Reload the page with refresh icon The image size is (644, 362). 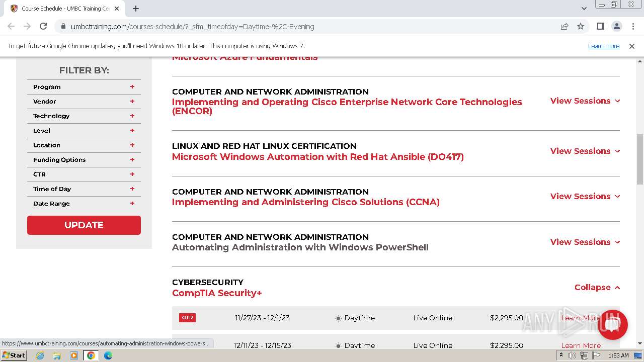(43, 27)
